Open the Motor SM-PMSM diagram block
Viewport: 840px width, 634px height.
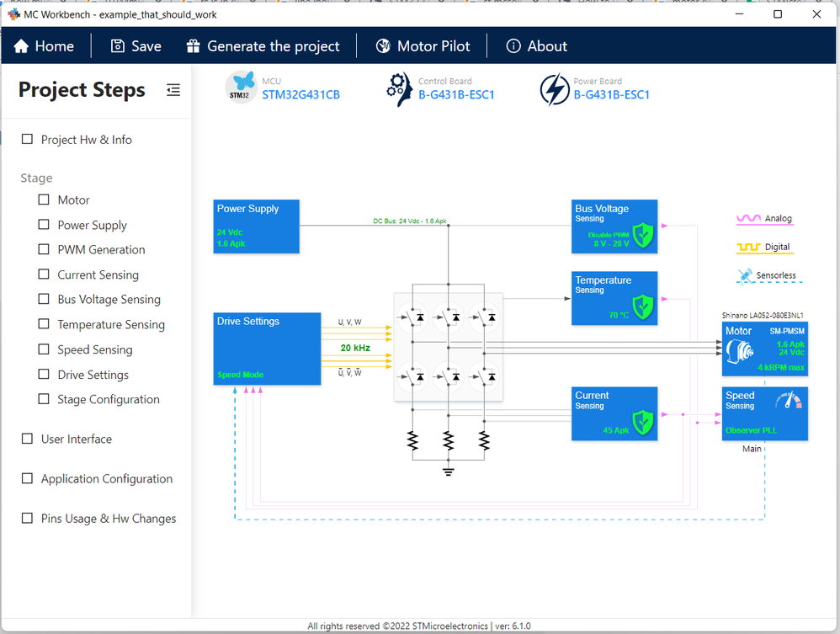pos(764,349)
